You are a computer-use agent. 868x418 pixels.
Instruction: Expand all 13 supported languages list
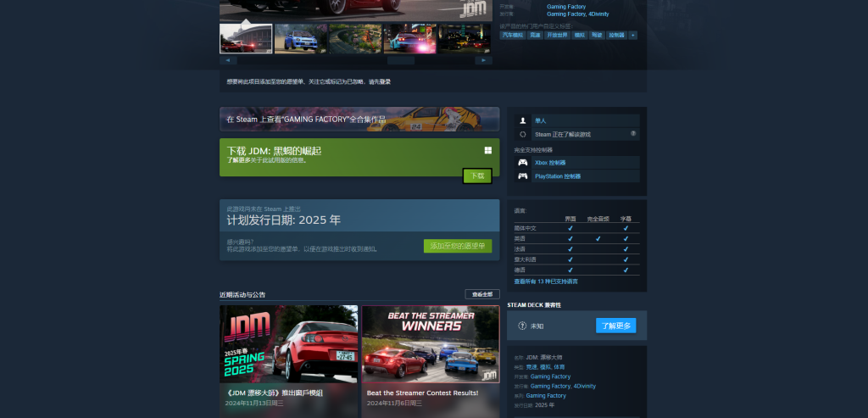546,281
